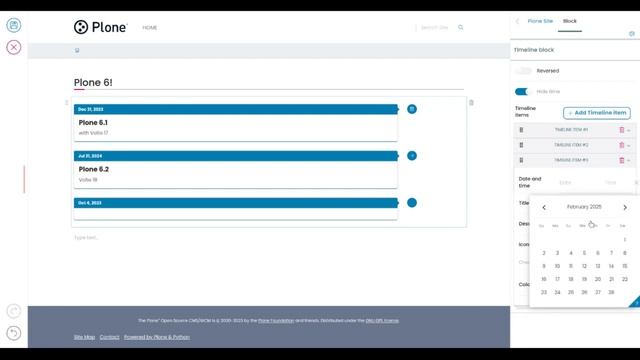Click drag handle of Timeline Item #1
The width and height of the screenshot is (640, 360).
coord(521,130)
